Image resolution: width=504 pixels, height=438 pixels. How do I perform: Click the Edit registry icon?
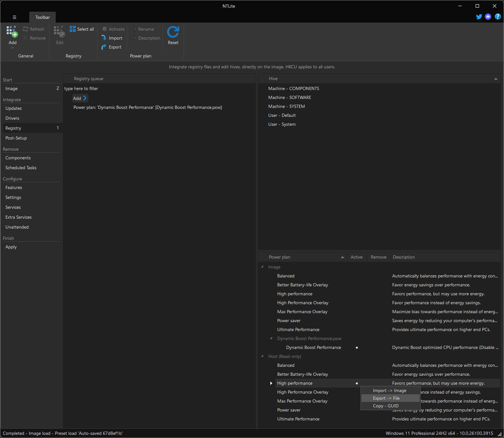[59, 32]
